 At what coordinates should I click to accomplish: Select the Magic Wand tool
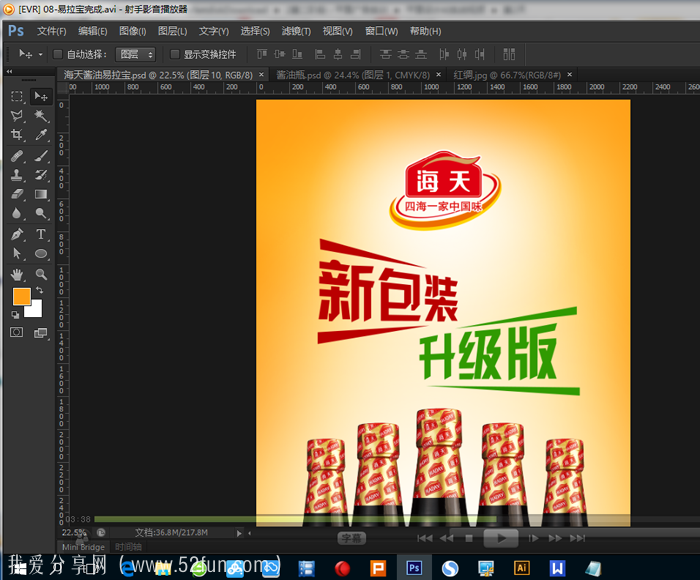pyautogui.click(x=41, y=116)
